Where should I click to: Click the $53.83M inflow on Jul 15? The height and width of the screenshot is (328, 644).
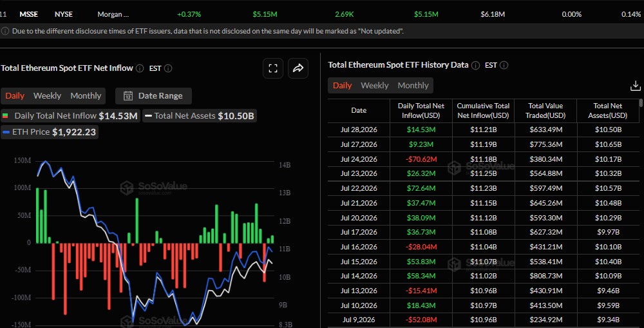tap(421, 262)
